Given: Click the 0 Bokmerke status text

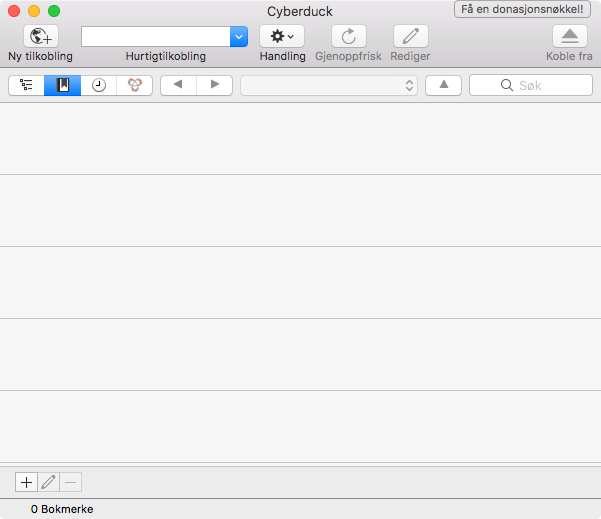Looking at the screenshot, I should (62, 509).
